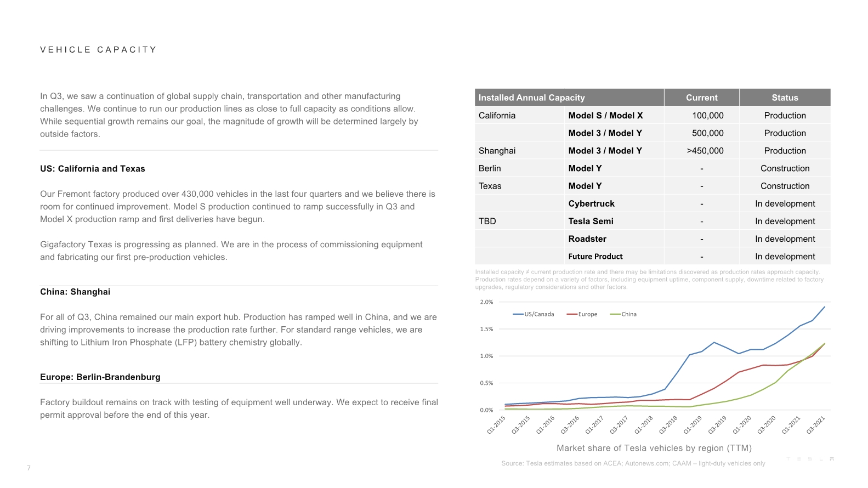Screen dimensions: 868x488
Task: Click the Cybertruck table row label
Action: tap(592, 203)
